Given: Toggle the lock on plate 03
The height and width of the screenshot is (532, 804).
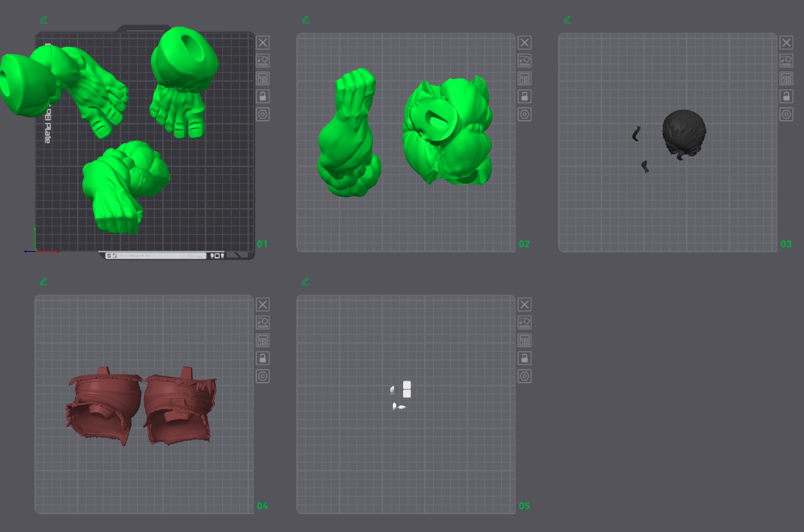Looking at the screenshot, I should (x=786, y=96).
